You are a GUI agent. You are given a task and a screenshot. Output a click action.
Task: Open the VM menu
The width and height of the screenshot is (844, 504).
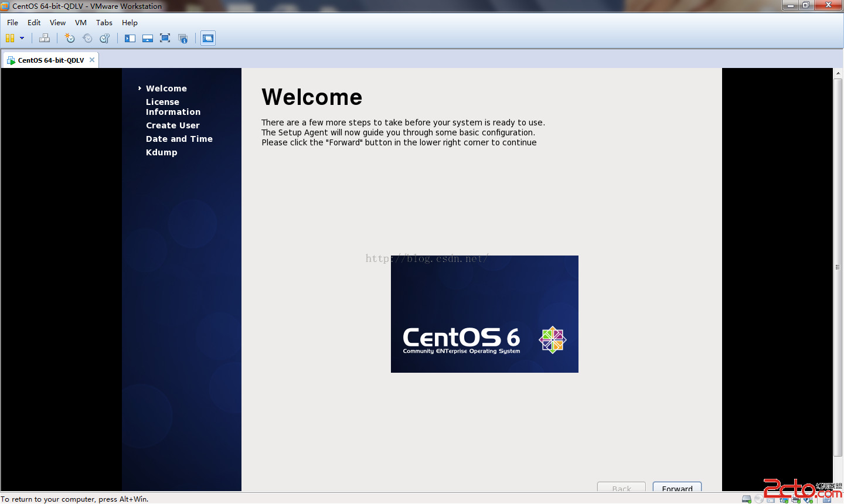pyautogui.click(x=81, y=22)
